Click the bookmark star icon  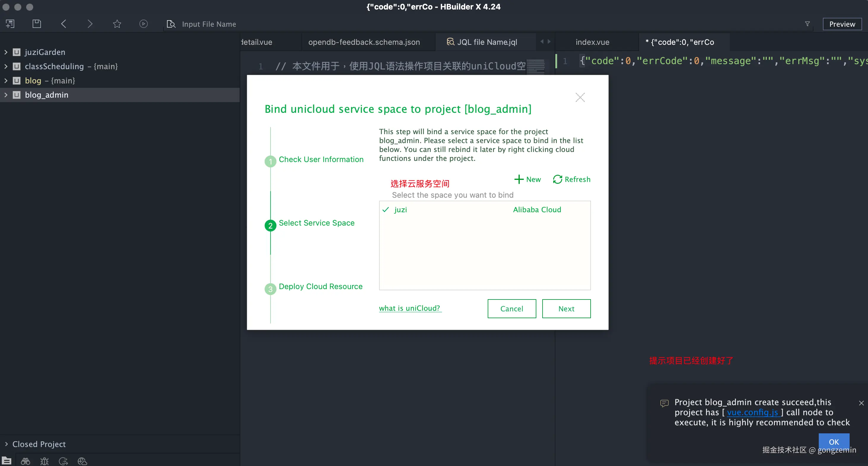pos(117,24)
